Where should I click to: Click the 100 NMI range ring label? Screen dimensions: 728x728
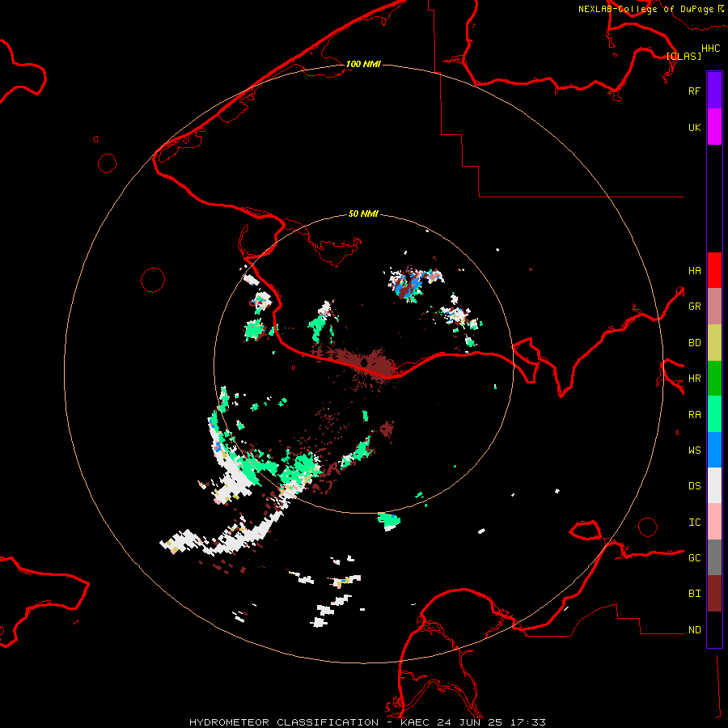coord(363,64)
